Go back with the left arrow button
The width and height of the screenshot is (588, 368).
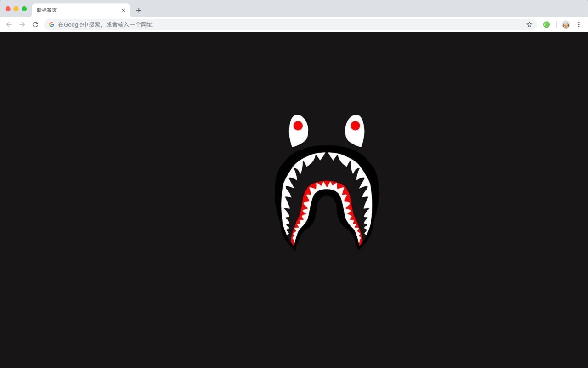point(9,24)
